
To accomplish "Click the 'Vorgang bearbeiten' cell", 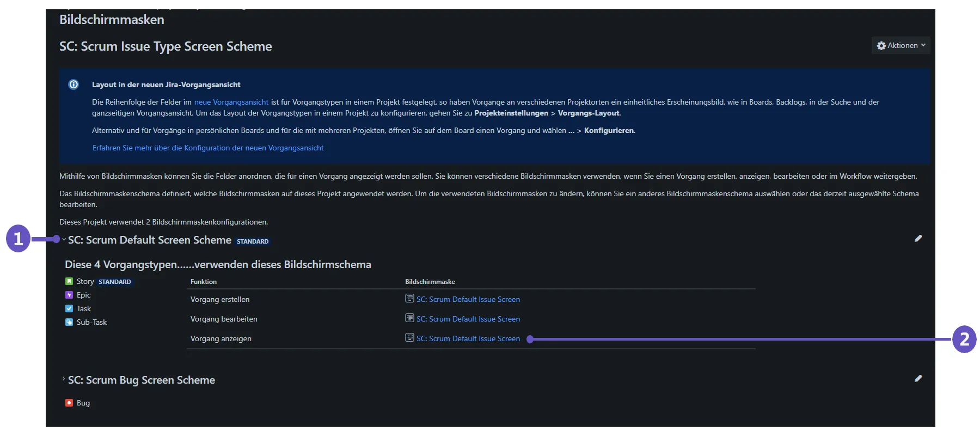I will coord(224,319).
